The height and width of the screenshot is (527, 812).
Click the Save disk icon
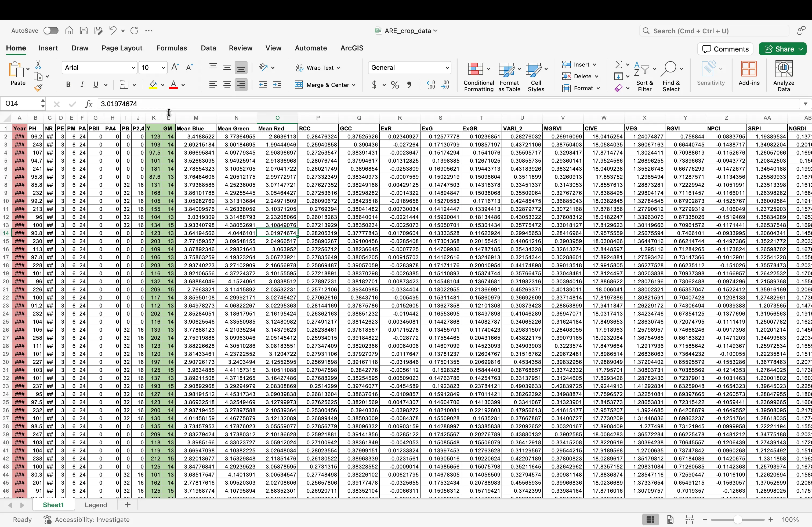[x=84, y=31]
